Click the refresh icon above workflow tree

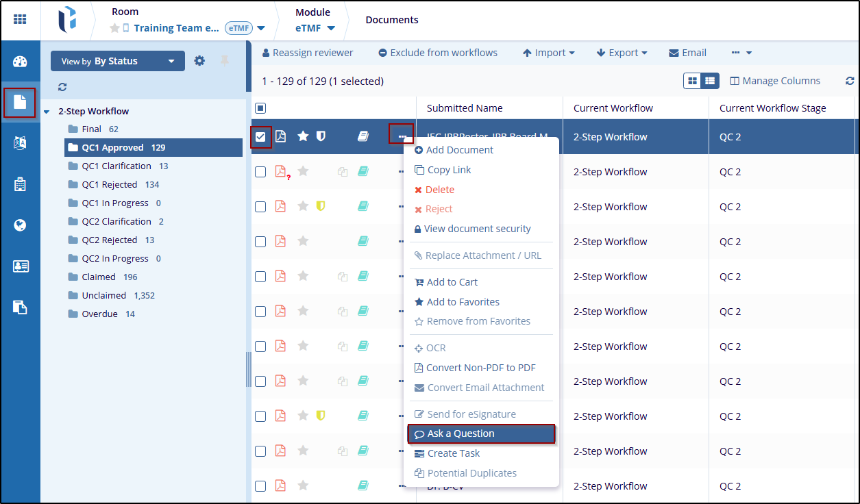point(62,87)
